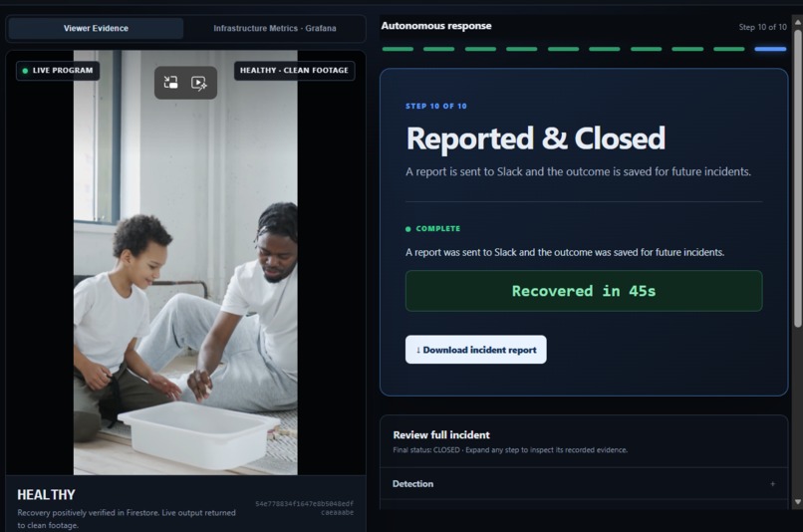Screen dimensions: 803x532
Task: Click the LIVE PROGRAM badge
Action: click(x=58, y=70)
